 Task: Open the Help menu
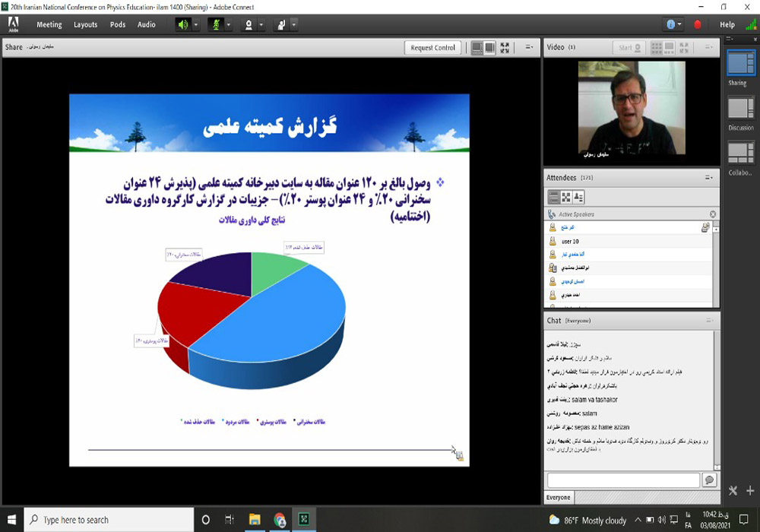727,24
